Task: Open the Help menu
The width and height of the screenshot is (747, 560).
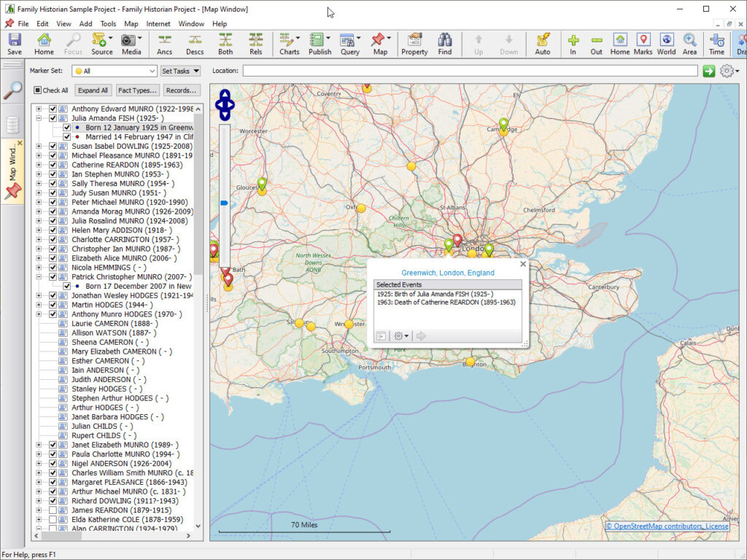Action: [x=220, y=24]
